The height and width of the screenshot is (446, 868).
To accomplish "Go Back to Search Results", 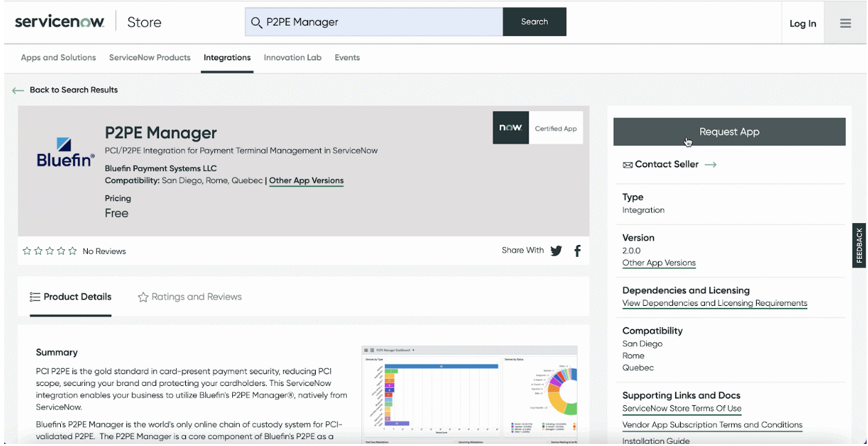I will pos(74,90).
